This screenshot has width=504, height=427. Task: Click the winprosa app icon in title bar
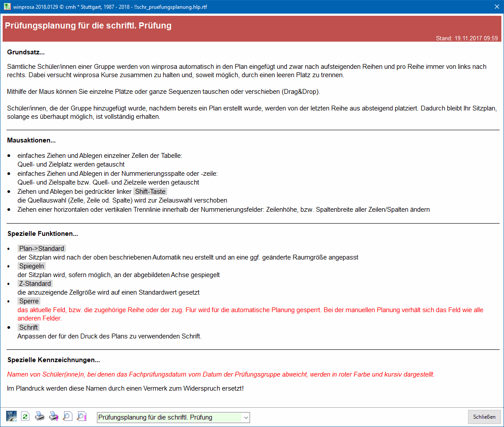pos(7,7)
